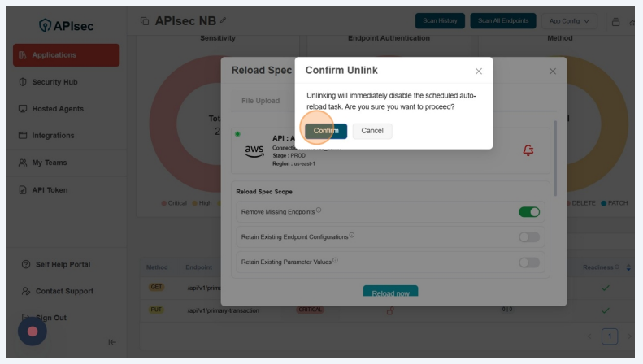Disable the Remove Missing Endpoints toggle
The width and height of the screenshot is (643, 364).
click(x=529, y=212)
